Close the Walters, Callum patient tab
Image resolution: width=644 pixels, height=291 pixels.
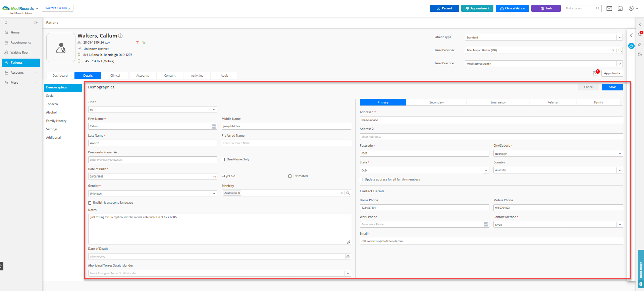[69, 9]
